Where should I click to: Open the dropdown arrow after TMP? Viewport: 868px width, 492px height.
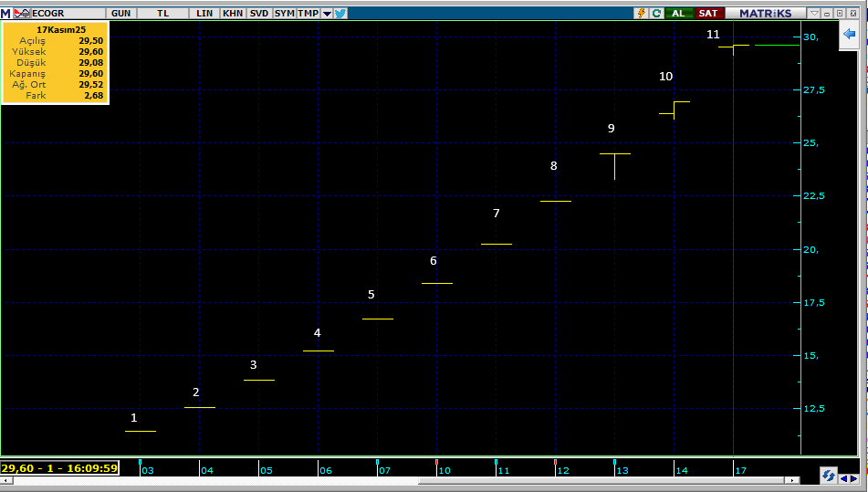point(327,14)
